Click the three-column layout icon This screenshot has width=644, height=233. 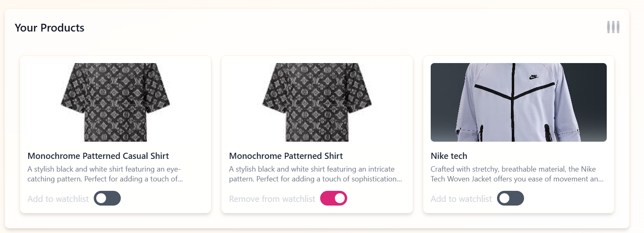pos(613,27)
